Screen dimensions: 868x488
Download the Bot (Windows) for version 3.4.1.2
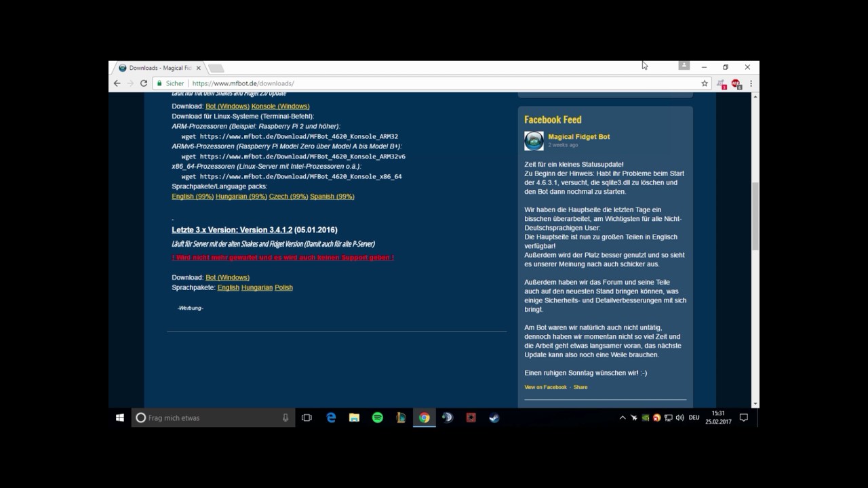pyautogui.click(x=227, y=277)
